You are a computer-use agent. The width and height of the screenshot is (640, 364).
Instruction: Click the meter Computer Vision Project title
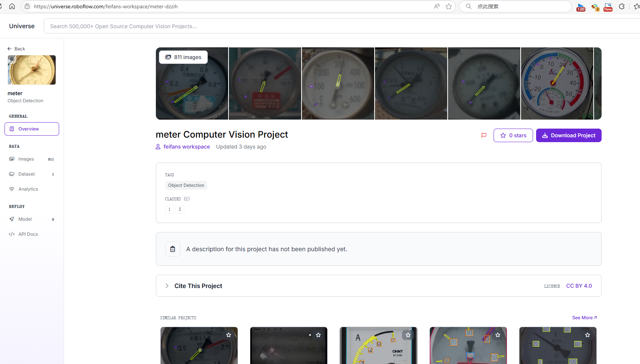(222, 135)
